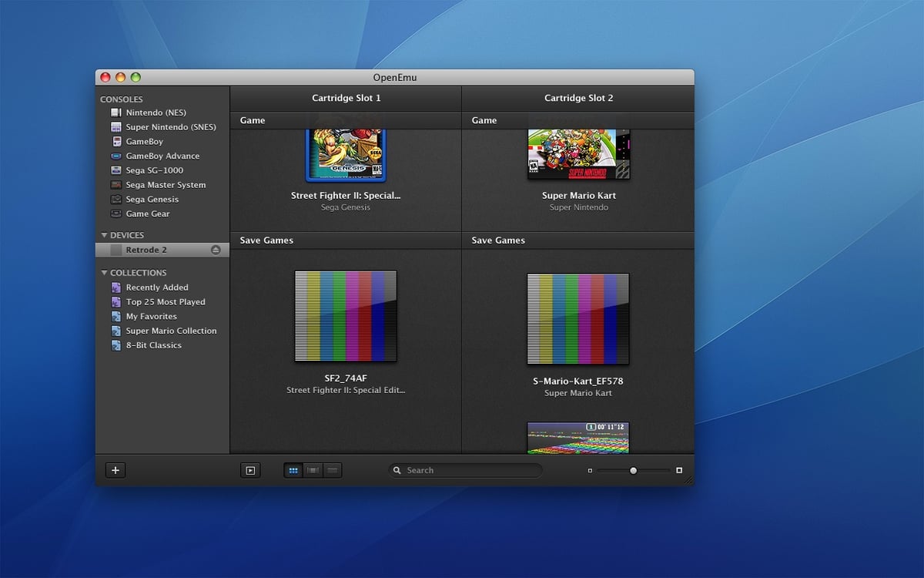Click the play button icon in bottom toolbar

[250, 470]
